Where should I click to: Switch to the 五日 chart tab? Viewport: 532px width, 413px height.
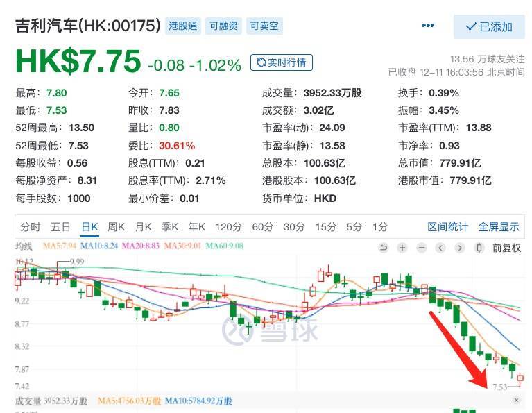point(60,227)
